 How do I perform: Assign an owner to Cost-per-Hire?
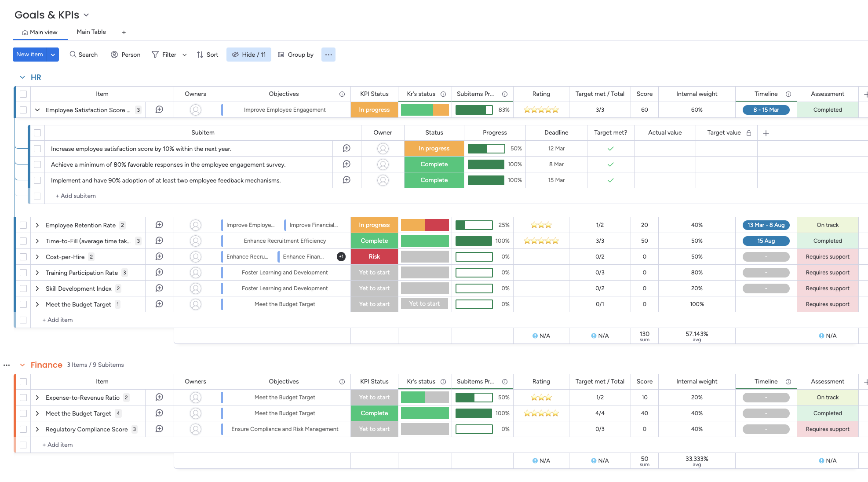[x=195, y=256]
